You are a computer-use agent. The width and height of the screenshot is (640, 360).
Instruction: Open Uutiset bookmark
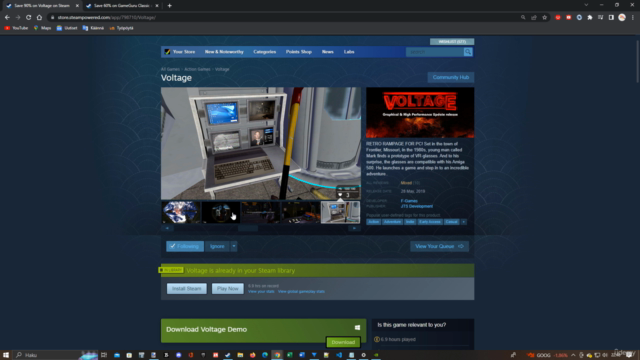(x=67, y=28)
